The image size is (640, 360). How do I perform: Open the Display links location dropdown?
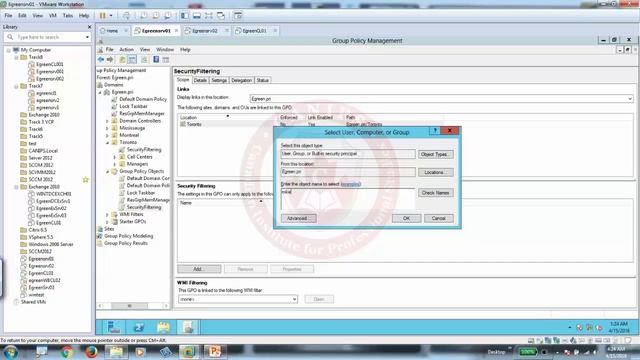(x=630, y=99)
